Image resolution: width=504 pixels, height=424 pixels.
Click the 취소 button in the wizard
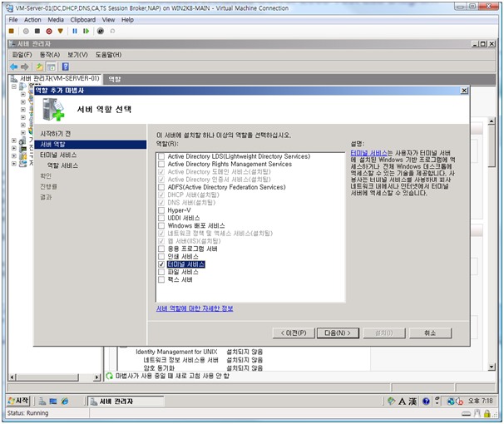[430, 333]
